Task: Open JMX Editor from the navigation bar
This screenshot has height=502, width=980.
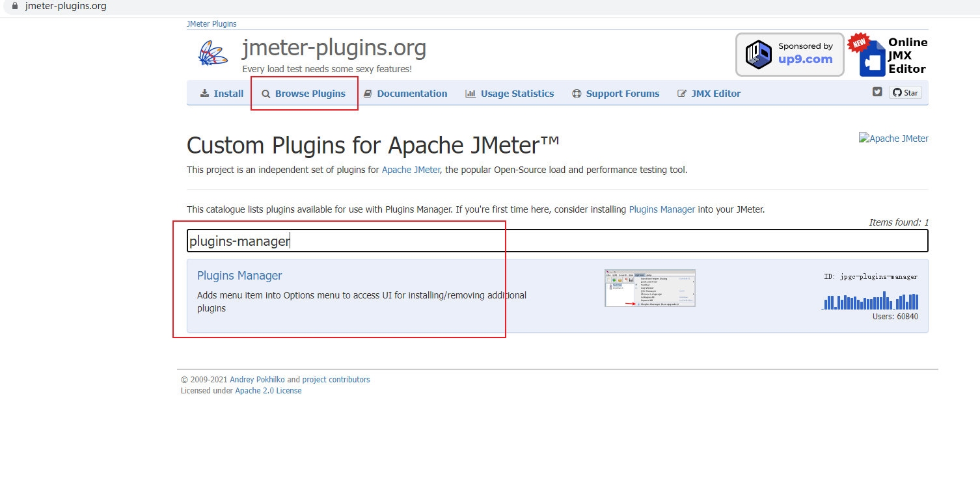Action: pyautogui.click(x=709, y=94)
